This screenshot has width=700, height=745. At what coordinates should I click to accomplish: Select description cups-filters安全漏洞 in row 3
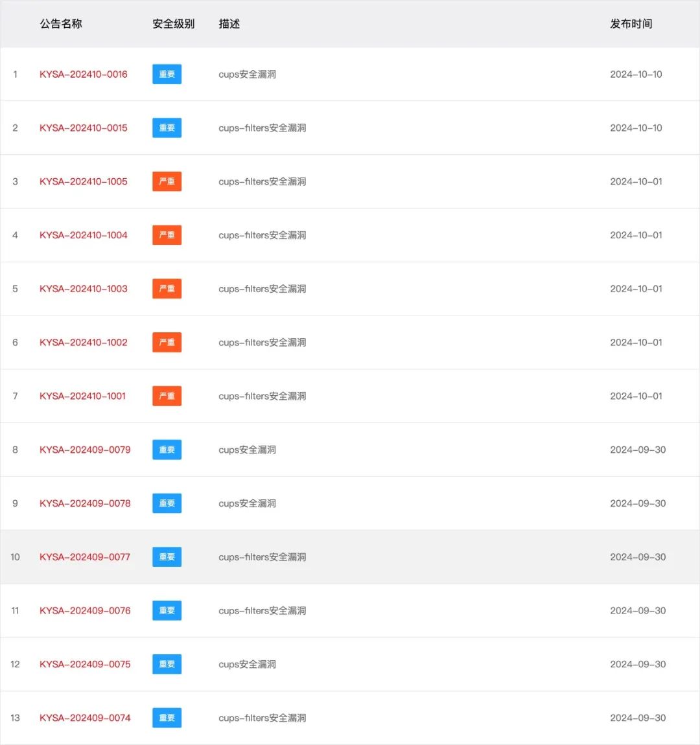click(262, 181)
